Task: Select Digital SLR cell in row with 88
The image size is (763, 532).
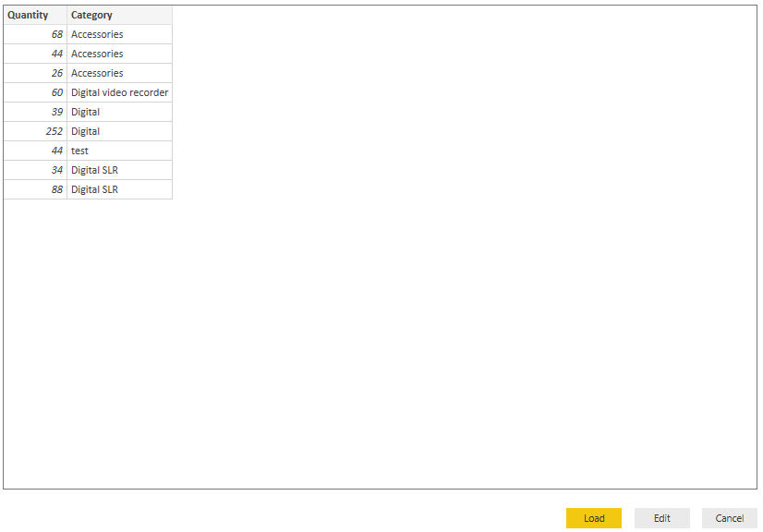Action: coord(120,189)
